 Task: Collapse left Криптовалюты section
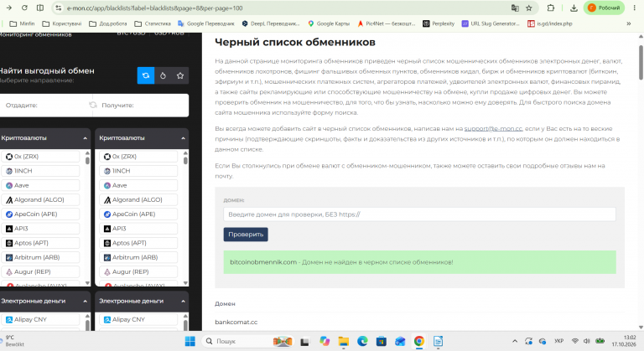85,138
